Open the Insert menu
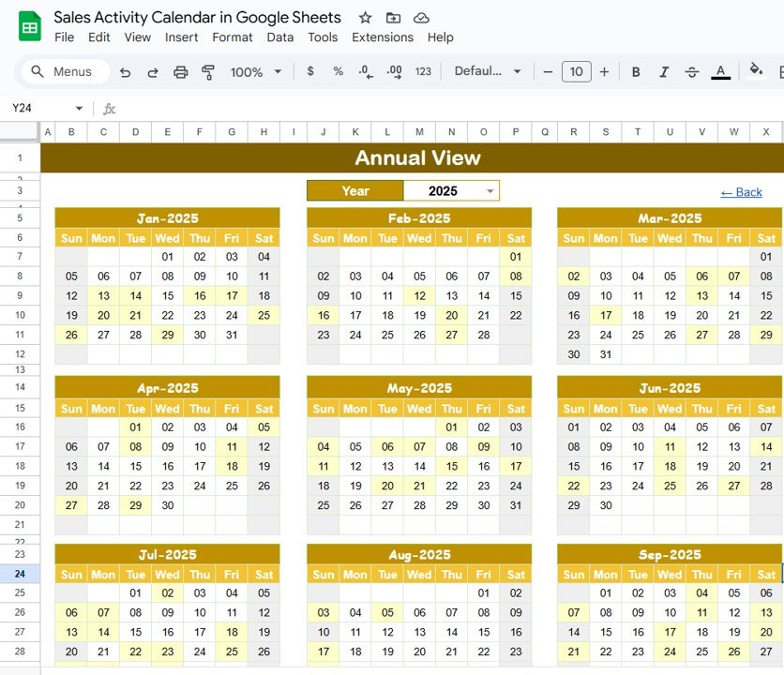Image resolution: width=784 pixels, height=675 pixels. [182, 37]
